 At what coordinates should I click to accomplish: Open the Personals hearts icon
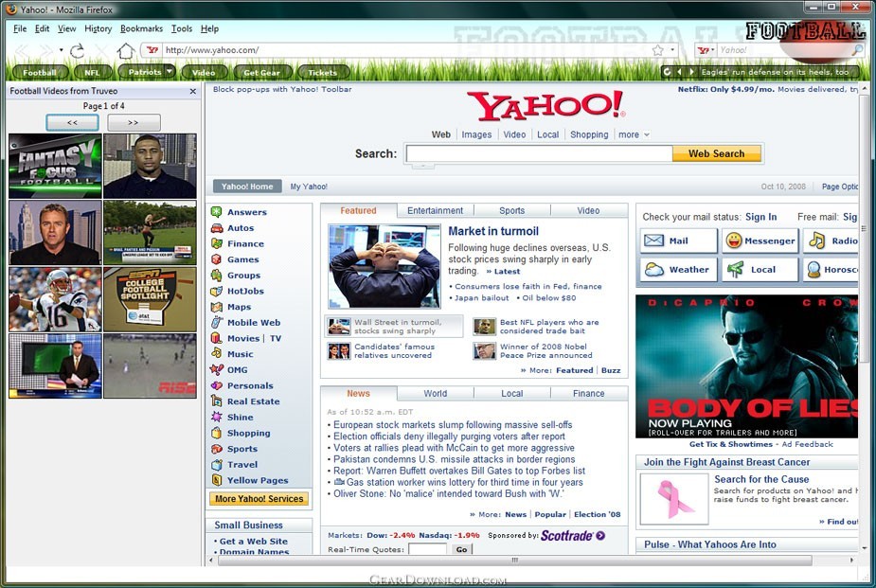click(x=217, y=385)
